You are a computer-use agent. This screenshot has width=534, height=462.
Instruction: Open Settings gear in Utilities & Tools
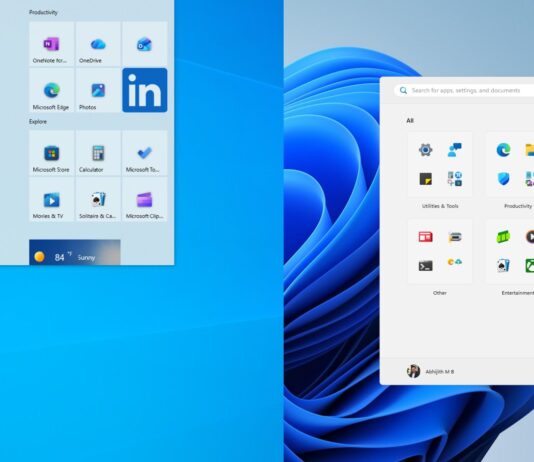coord(425,150)
